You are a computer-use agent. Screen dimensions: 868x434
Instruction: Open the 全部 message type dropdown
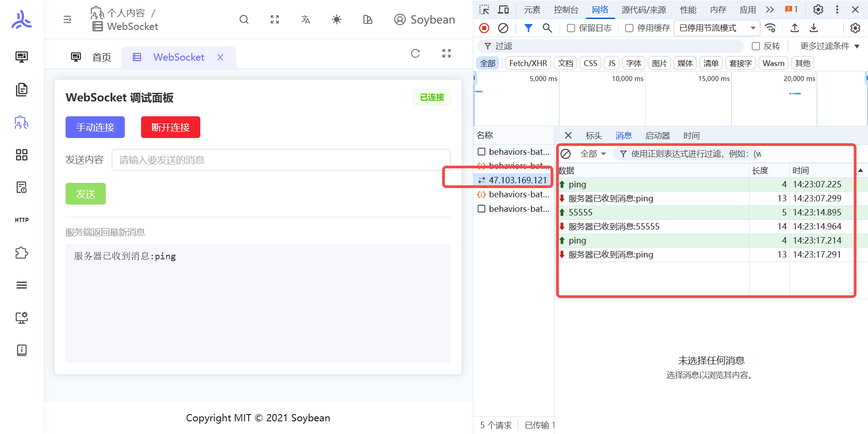593,154
